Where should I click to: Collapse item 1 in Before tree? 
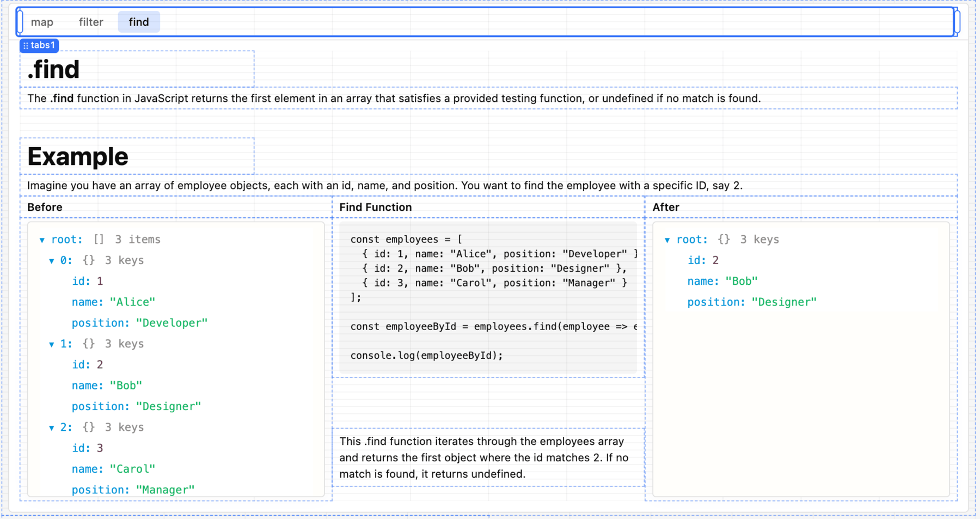pyautogui.click(x=52, y=344)
